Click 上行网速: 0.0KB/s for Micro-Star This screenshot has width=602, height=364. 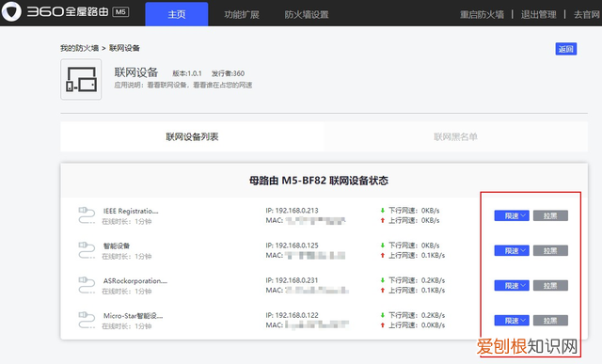click(417, 325)
